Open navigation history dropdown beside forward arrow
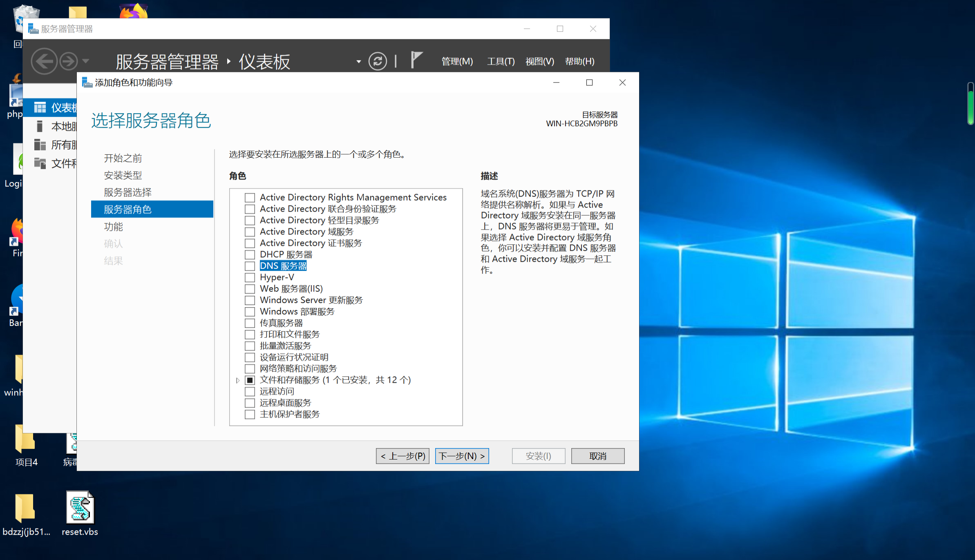 (86, 61)
